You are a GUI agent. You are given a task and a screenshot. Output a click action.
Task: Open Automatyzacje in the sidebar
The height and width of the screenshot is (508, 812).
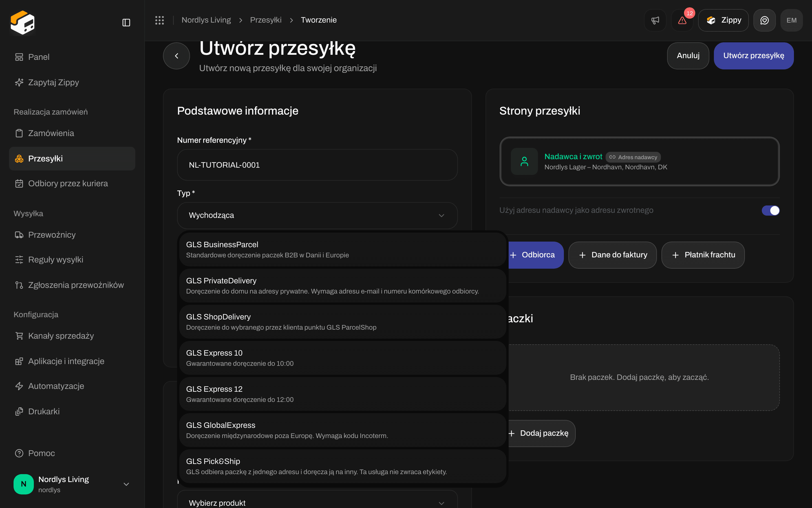pos(72,386)
